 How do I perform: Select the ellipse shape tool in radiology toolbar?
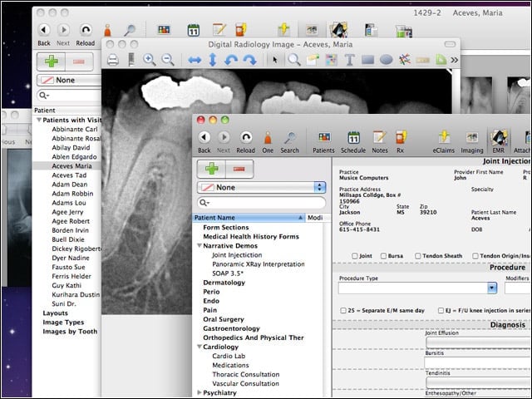click(386, 60)
